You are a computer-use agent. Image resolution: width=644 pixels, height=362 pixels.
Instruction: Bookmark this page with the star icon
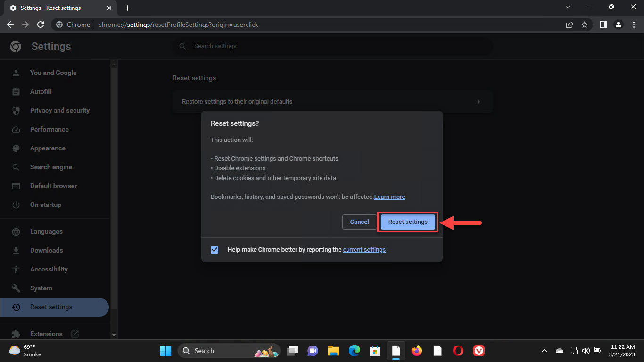pyautogui.click(x=585, y=25)
